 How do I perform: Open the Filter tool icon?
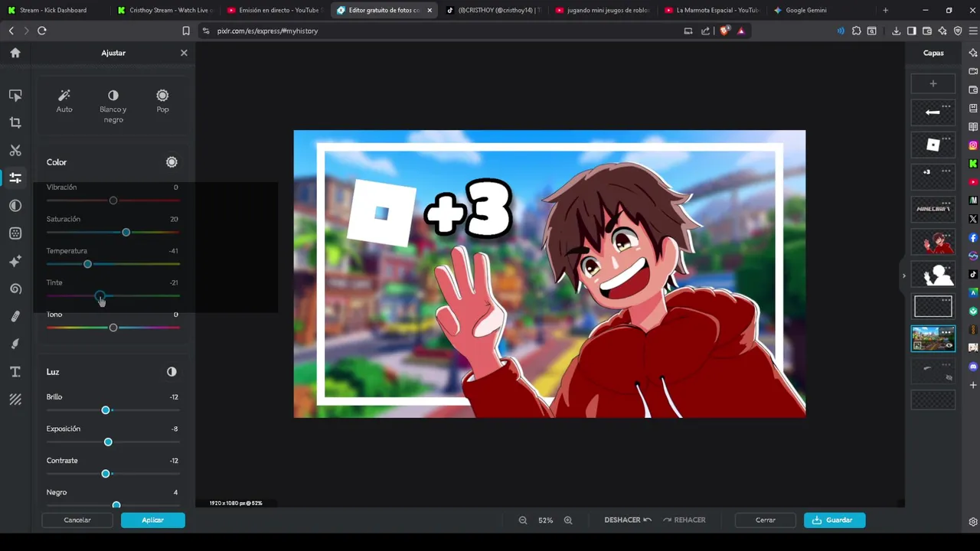(15, 206)
